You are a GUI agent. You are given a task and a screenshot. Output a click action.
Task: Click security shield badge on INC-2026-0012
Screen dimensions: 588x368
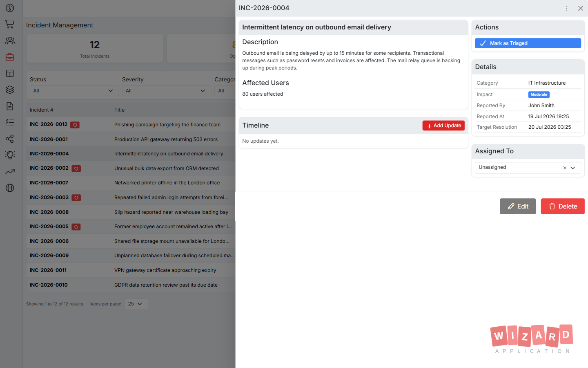75,125
